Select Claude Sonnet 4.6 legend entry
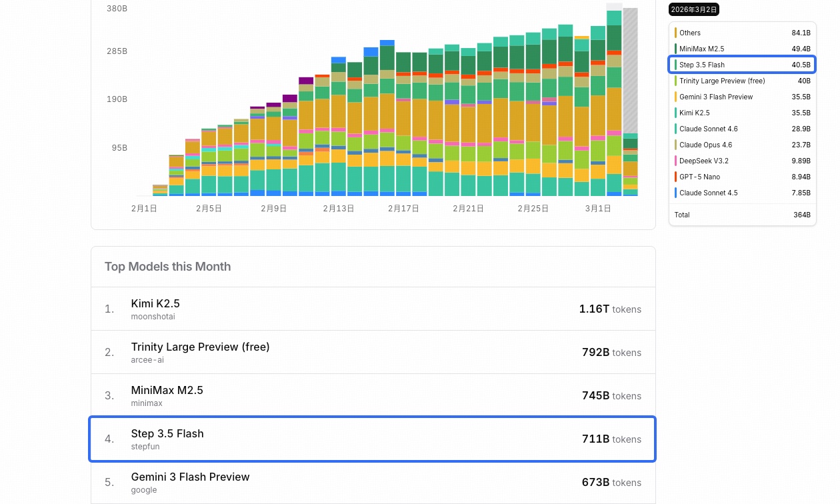The height and width of the screenshot is (504, 840). [708, 129]
